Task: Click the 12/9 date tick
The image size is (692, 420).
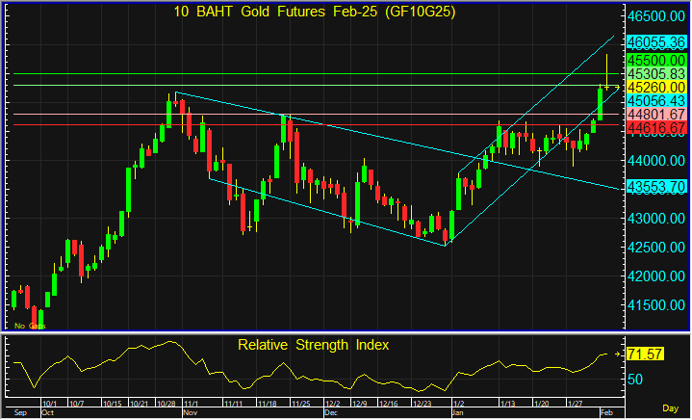Action: [x=360, y=404]
